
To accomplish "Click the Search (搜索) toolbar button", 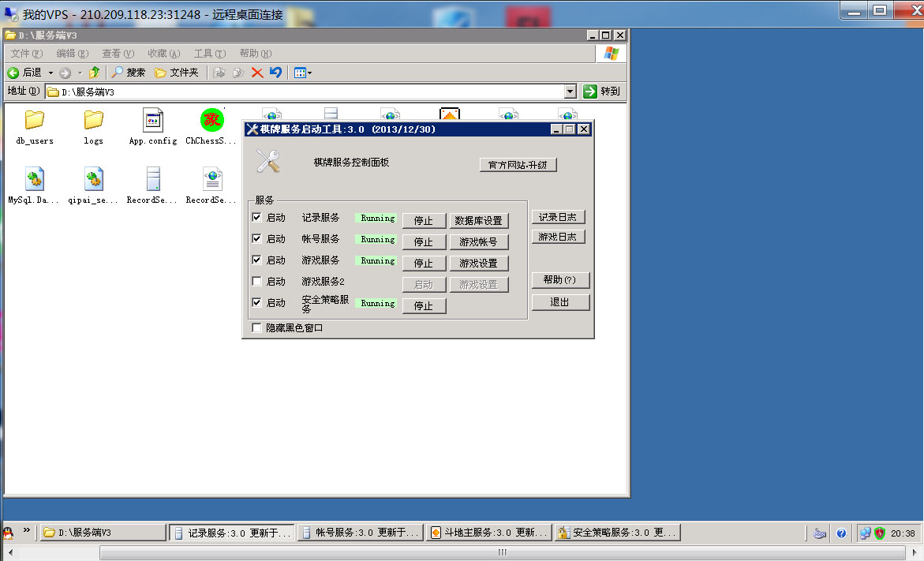I will [x=129, y=73].
